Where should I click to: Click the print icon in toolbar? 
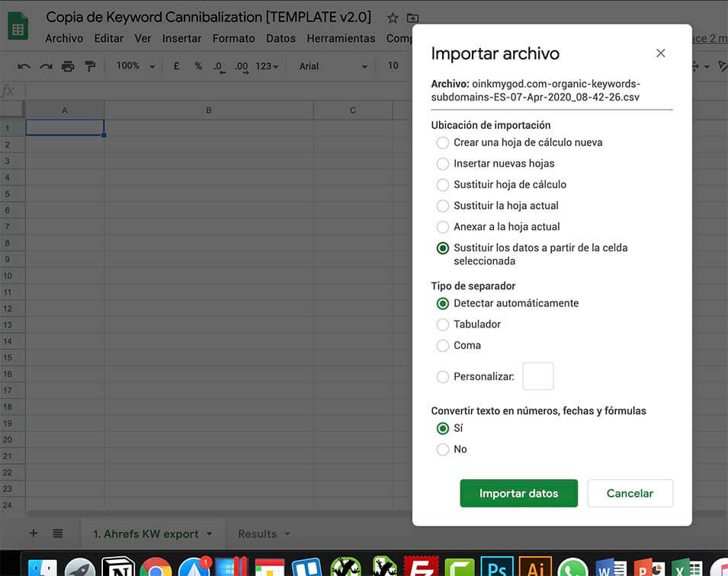click(68, 66)
